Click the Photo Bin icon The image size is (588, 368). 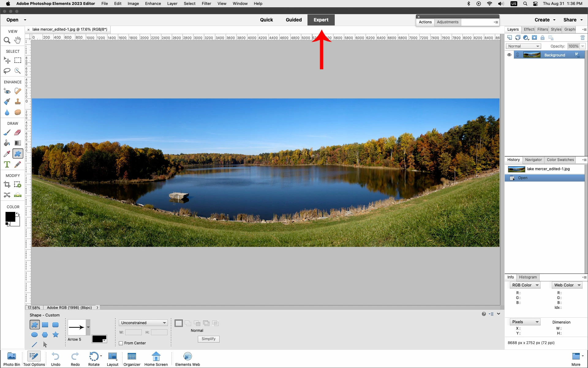(x=12, y=359)
